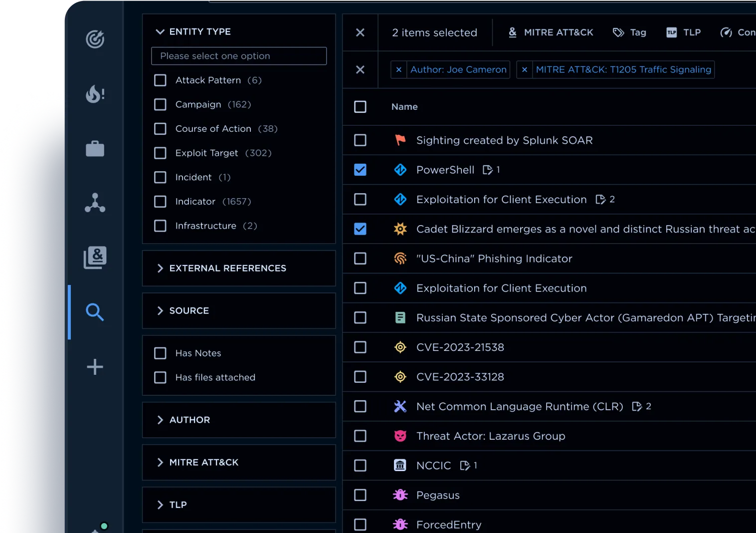756x533 pixels.
Task: Open the flame alert sidebar icon
Action: [95, 93]
